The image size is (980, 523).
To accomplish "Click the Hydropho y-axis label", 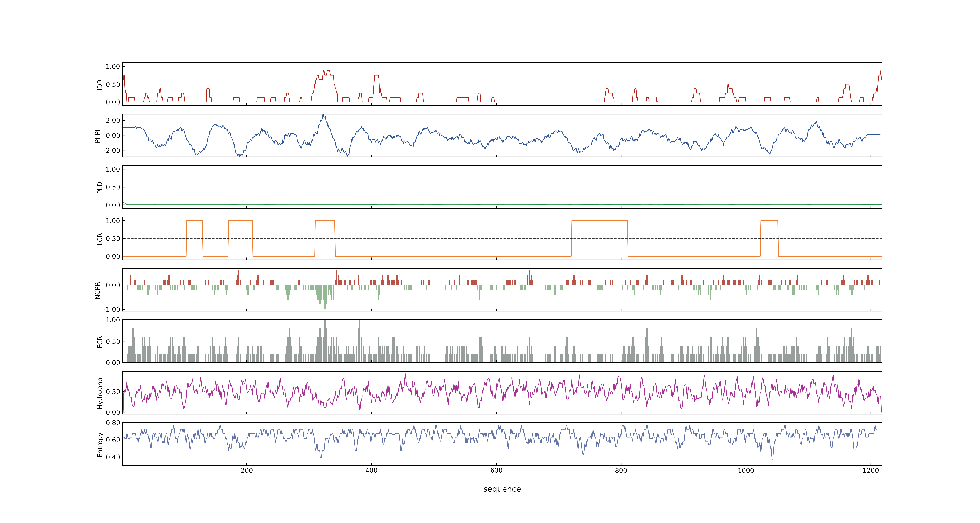I will tap(100, 393).
